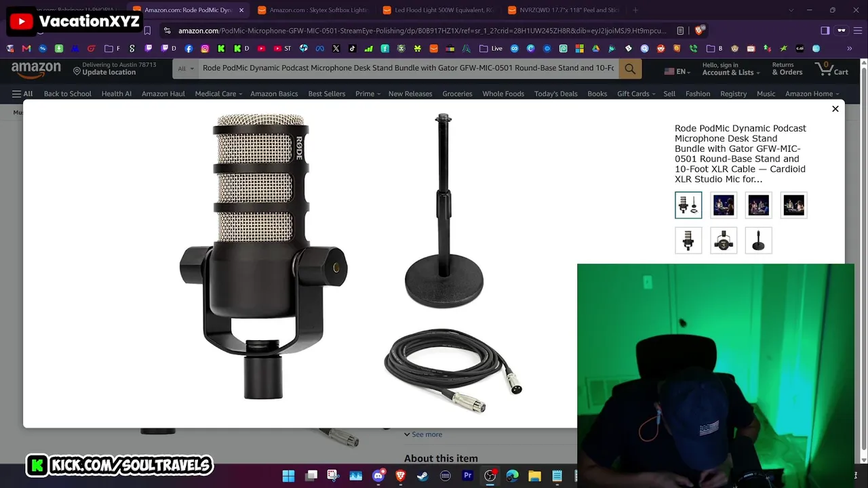Go to the Amazon home logo
Screen dimensions: 868x488
[36, 69]
